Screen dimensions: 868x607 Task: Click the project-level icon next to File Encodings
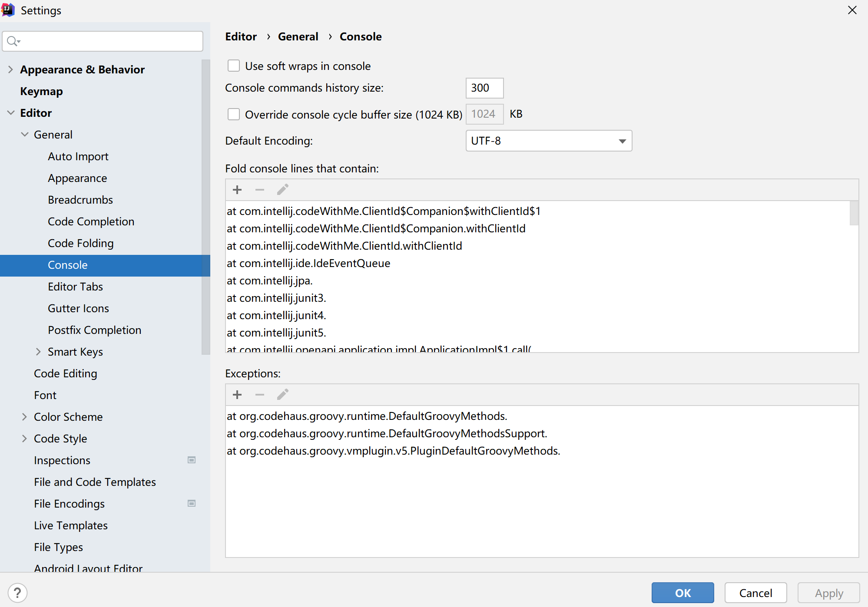pos(191,503)
